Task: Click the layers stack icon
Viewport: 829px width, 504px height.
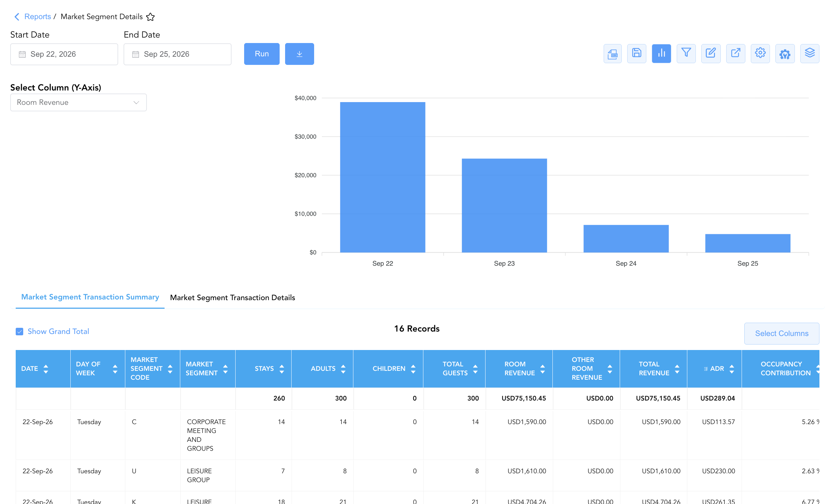Action: tap(810, 54)
